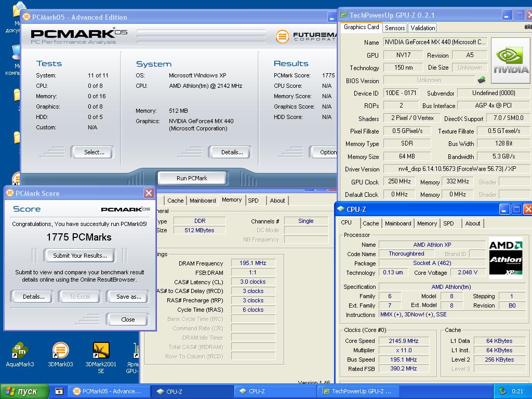
Task: Click the Close button in score dialog
Action: (128, 320)
